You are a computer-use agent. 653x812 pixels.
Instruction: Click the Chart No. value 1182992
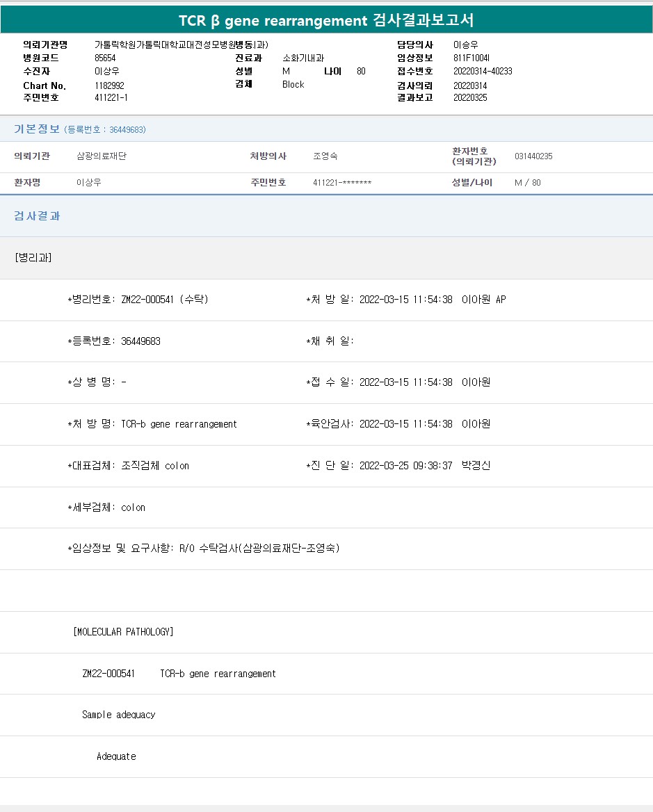pyautogui.click(x=109, y=85)
